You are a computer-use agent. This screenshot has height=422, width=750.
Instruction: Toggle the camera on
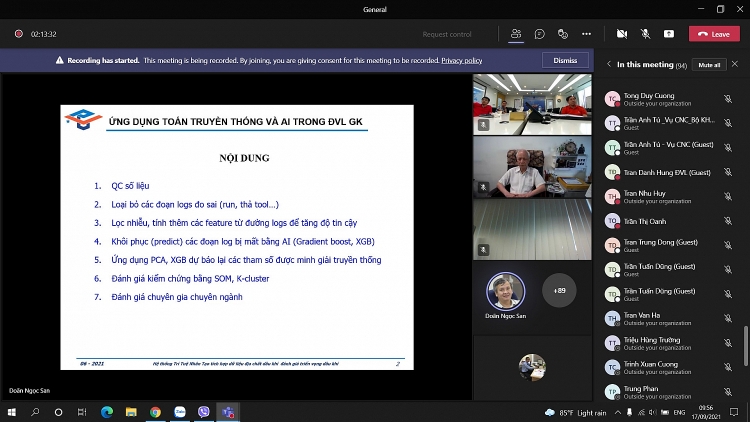tap(621, 33)
